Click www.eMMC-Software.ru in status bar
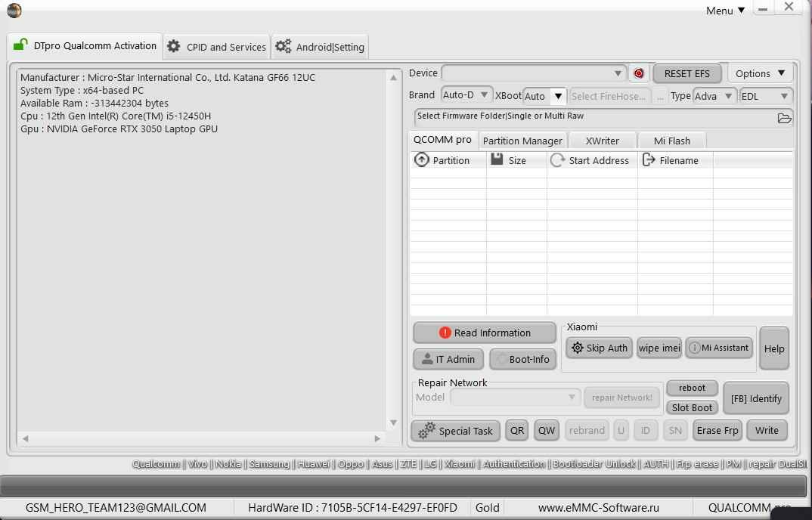This screenshot has width=812, height=520. point(598,508)
